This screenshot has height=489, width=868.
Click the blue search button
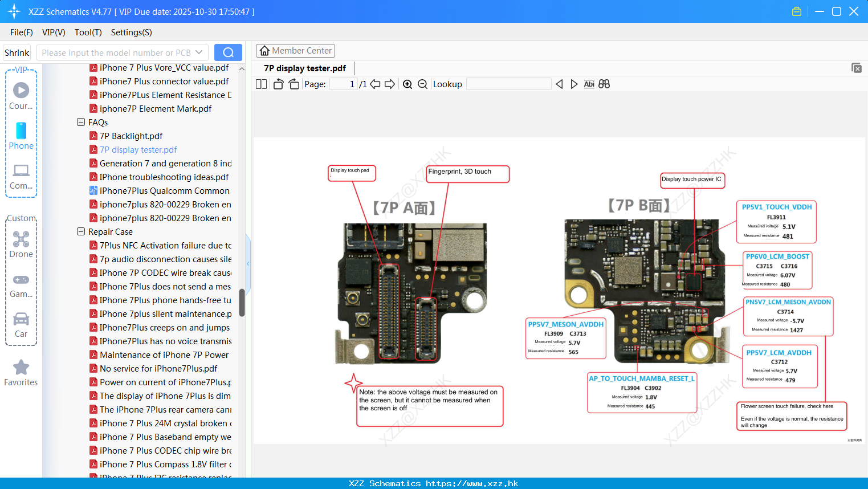[x=228, y=52]
